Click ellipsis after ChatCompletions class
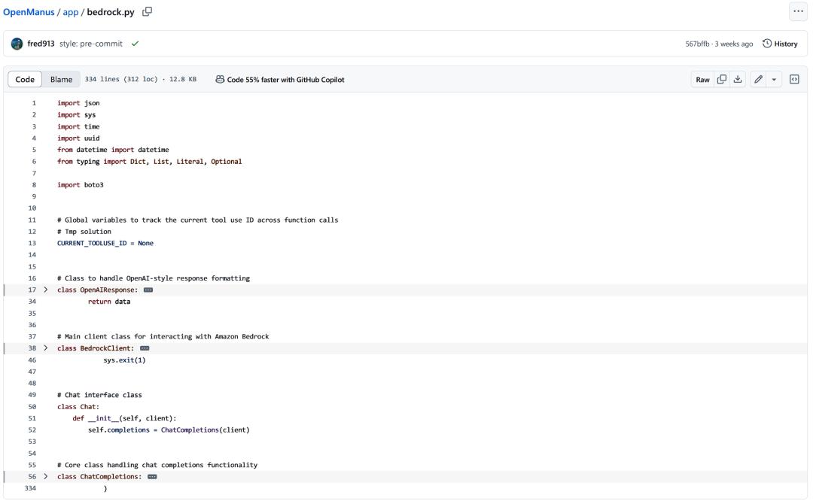 pyautogui.click(x=152, y=477)
